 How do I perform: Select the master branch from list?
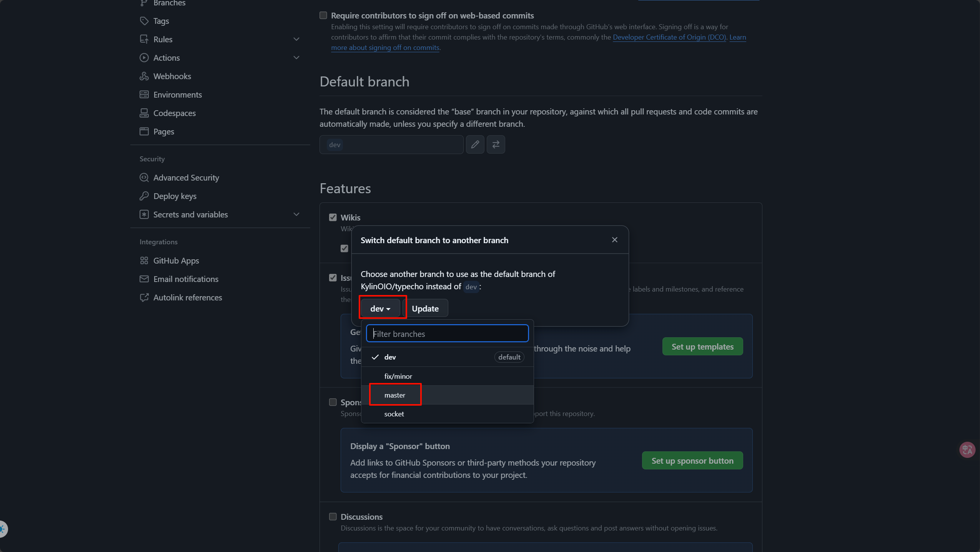click(x=395, y=395)
